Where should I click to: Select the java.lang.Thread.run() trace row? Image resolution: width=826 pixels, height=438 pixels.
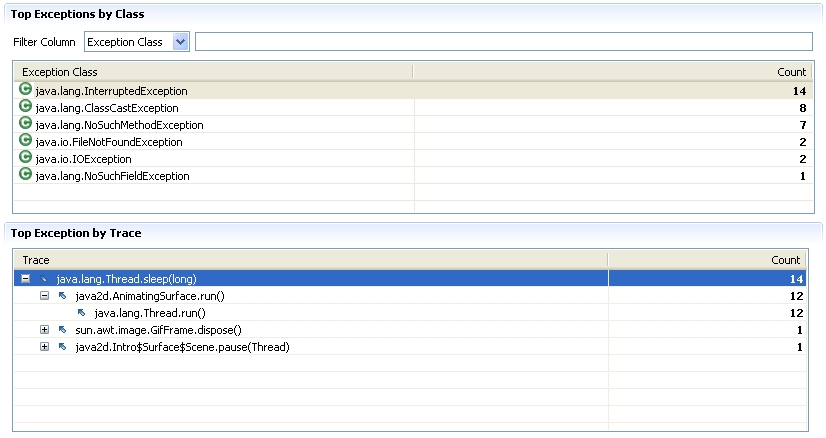[149, 313]
